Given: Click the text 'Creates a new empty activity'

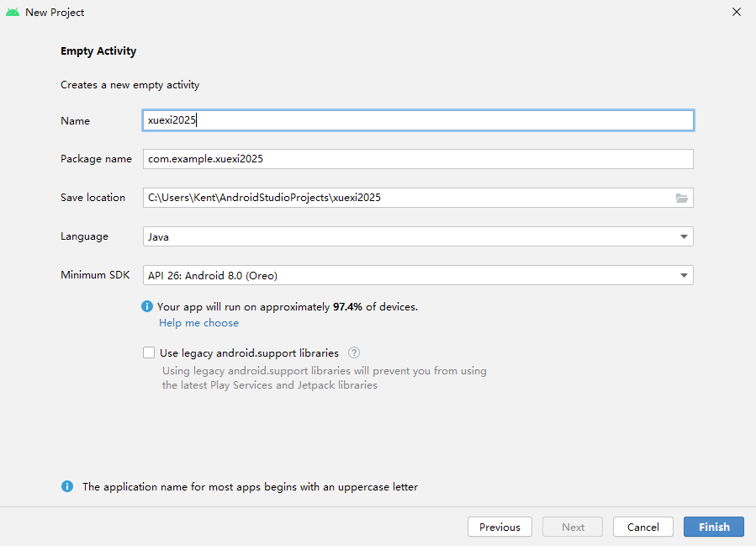Looking at the screenshot, I should pos(130,85).
